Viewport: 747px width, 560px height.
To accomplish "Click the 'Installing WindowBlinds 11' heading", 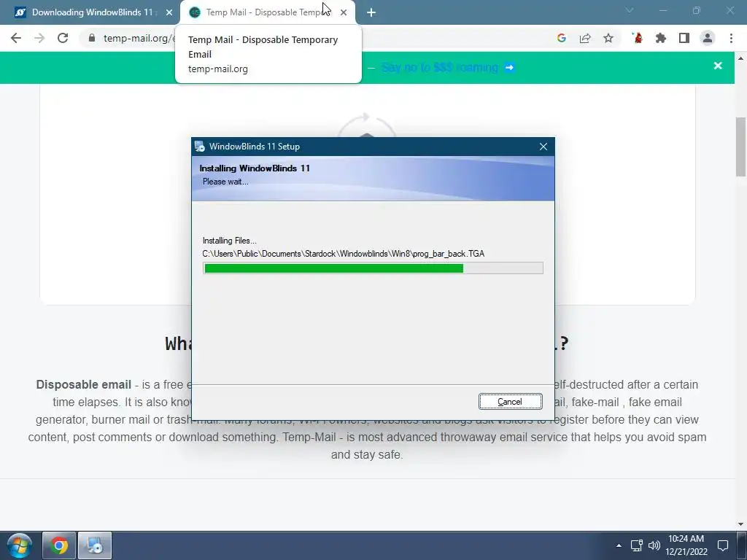I will [255, 168].
